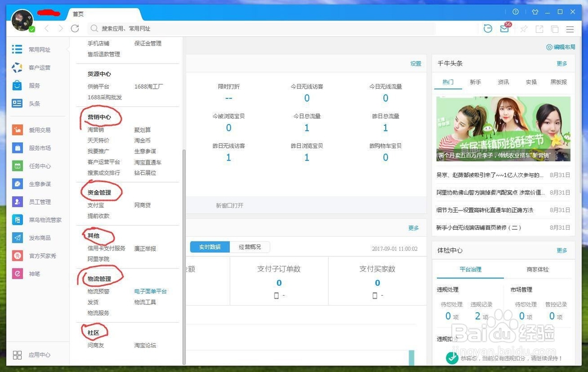Open the 保证金管理 link
588x372 pixels.
pyautogui.click(x=148, y=43)
